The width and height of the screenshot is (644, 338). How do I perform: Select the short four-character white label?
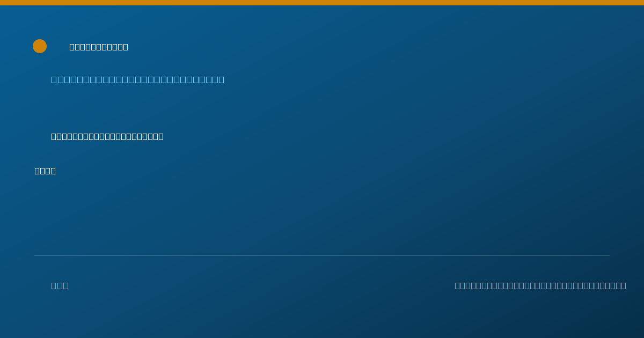coord(45,171)
